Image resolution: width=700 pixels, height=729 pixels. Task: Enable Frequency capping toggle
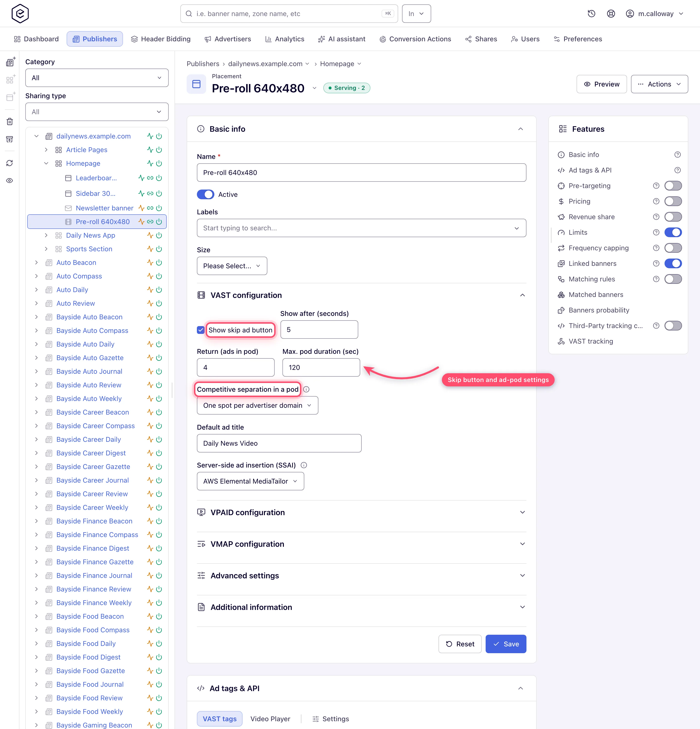click(673, 248)
